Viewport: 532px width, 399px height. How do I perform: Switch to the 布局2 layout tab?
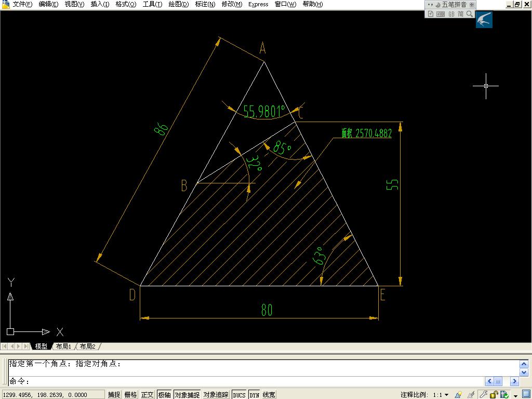coord(87,347)
